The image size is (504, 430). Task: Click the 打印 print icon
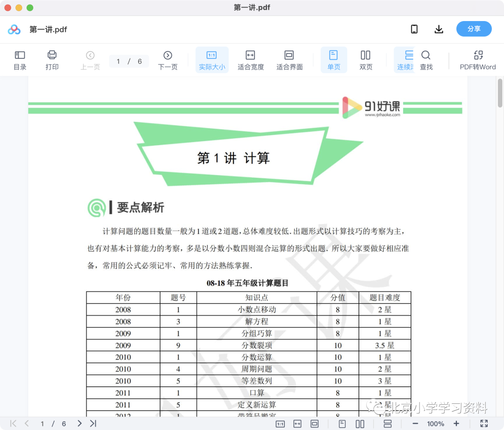tap(52, 60)
